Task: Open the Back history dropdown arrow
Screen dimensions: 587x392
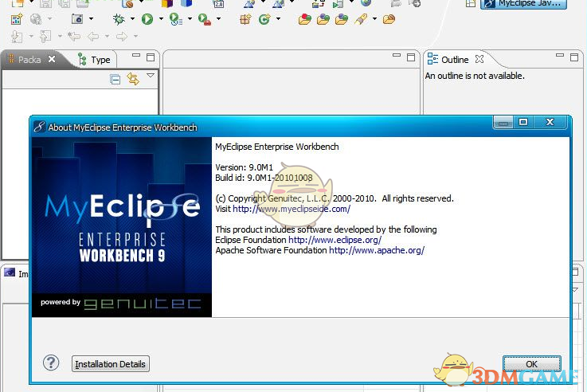Action: click(107, 37)
